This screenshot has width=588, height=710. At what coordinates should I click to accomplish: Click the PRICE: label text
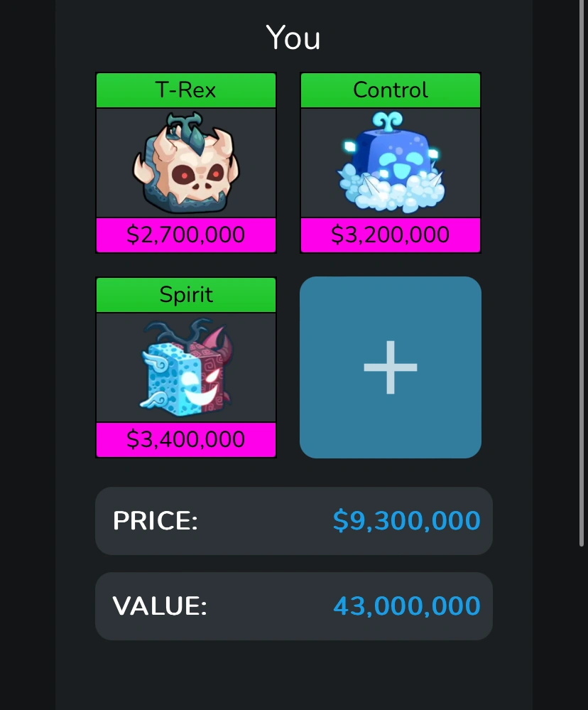(155, 521)
